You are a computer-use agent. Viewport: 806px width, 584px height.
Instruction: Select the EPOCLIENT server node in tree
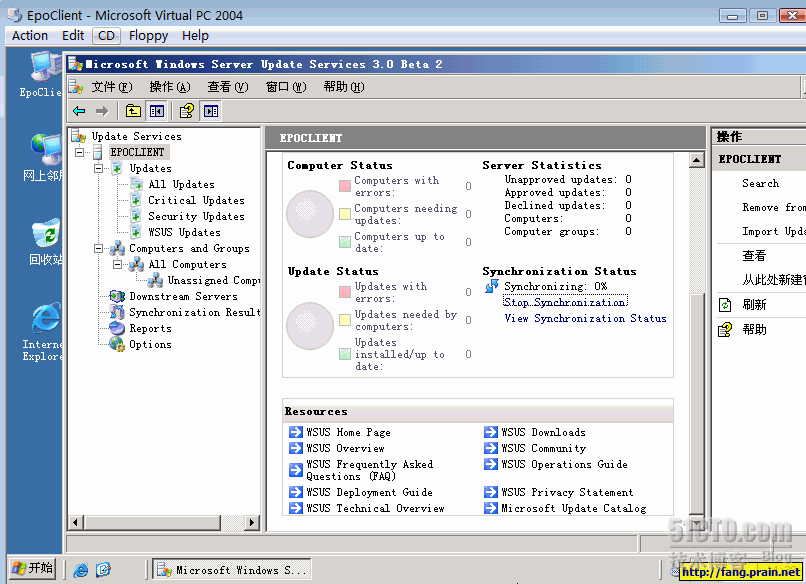click(x=137, y=152)
